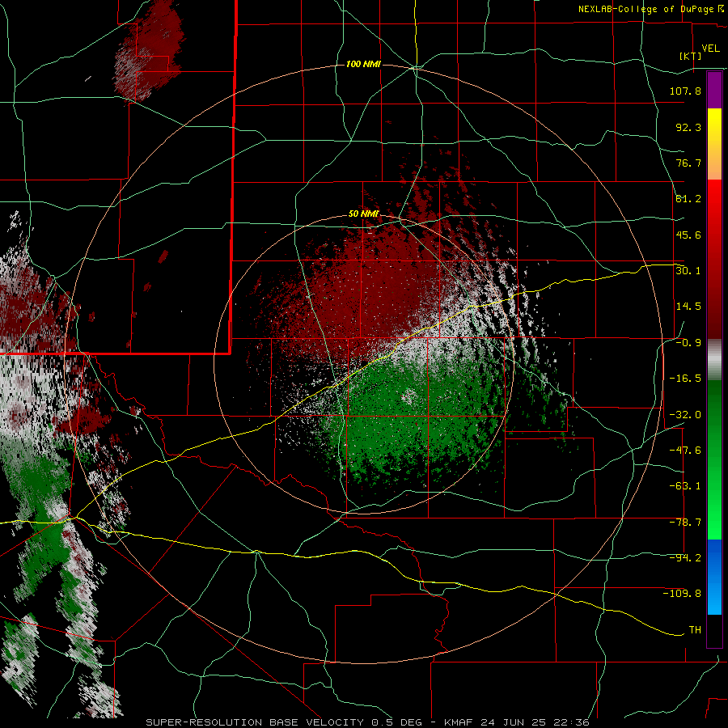The width and height of the screenshot is (728, 728).
Task: Click the 14.5 velocity scale value
Action: coord(688,307)
